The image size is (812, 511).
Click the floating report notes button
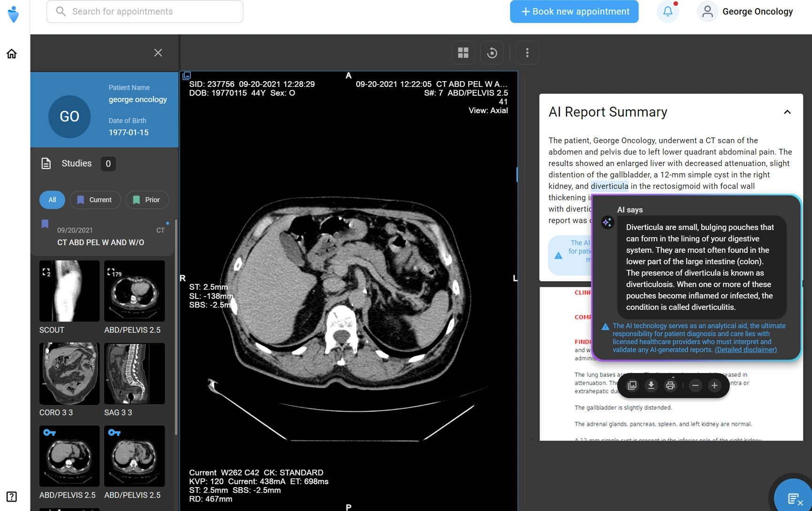(794, 497)
